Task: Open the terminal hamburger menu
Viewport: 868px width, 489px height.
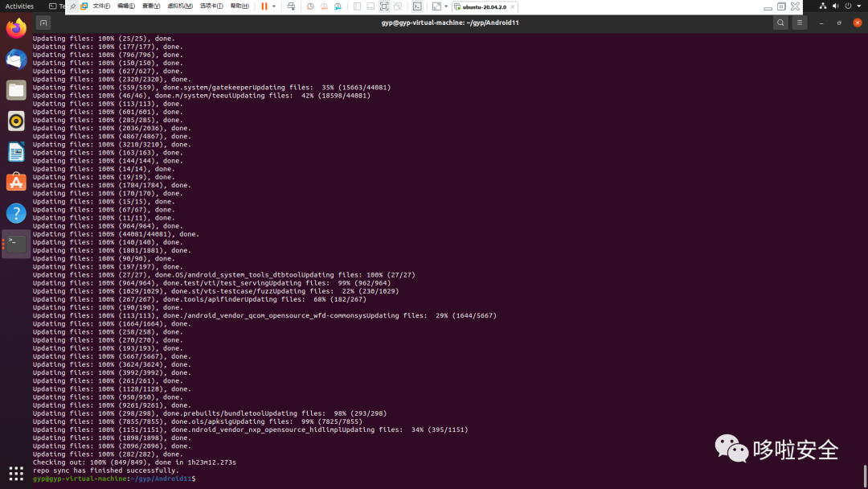Action: [x=800, y=23]
